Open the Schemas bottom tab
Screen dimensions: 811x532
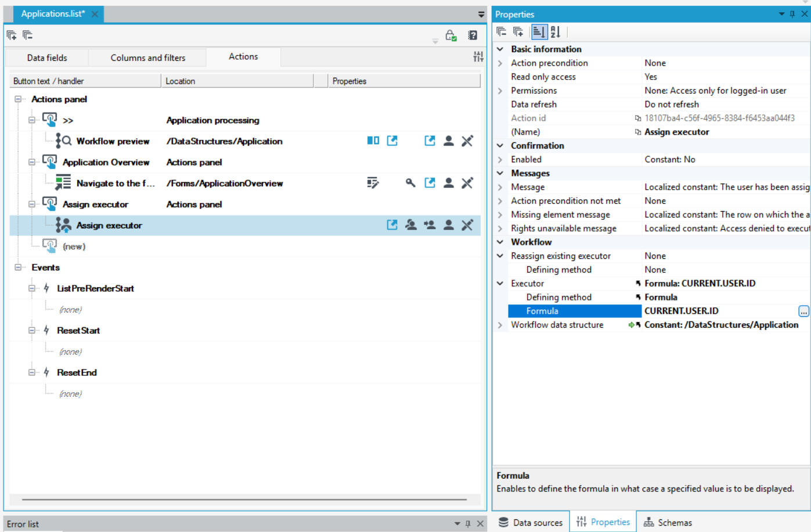click(668, 523)
